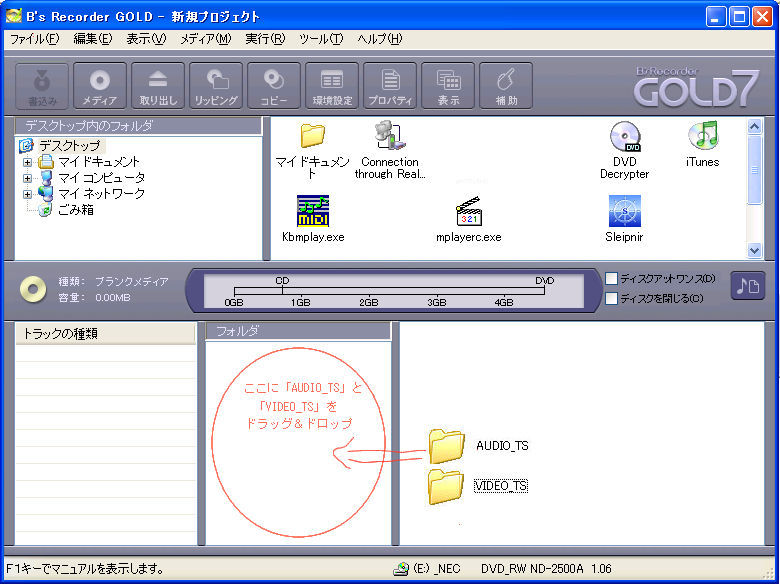Screen dimensions: 780x585
Task: Click the 取り出し eject toolbar button
Action: coord(158,86)
